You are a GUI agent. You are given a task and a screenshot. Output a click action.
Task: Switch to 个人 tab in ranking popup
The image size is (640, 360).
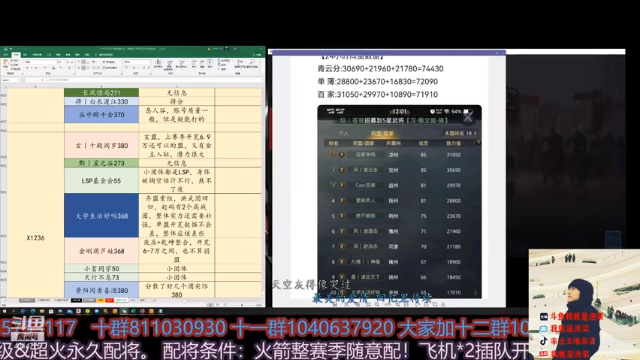pos(343,133)
